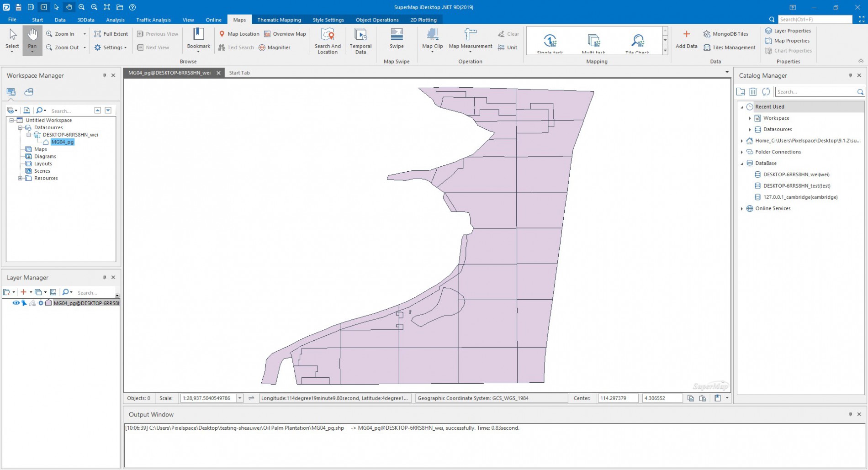
Task: Click the Catalog Manager search field
Action: tap(816, 92)
